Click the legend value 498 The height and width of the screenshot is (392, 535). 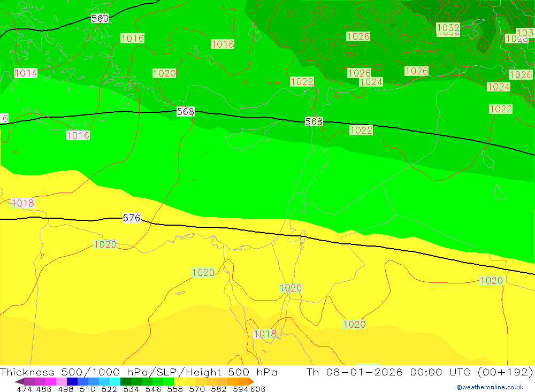tap(65, 389)
